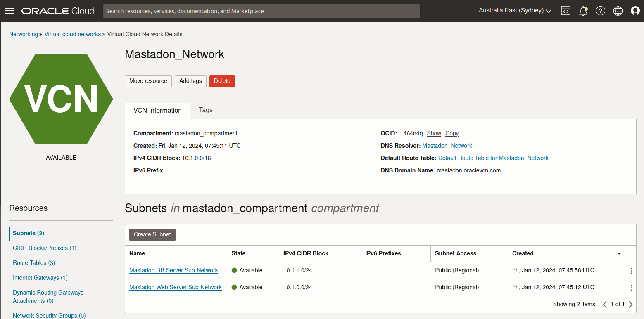Image resolution: width=644 pixels, height=319 pixels.
Task: Click the 10.1.1.0/24 CIDR cell
Action: [x=298, y=270]
